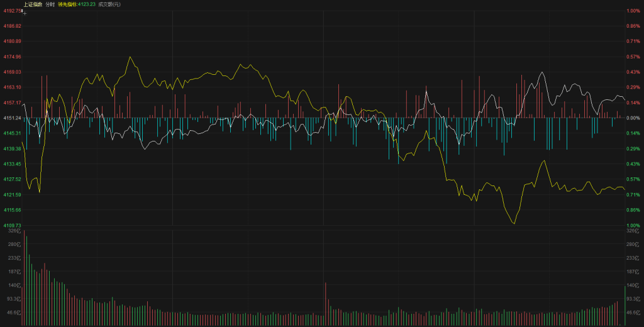Click the left 46.6亿 volume axis label
Screen dimensions: 644x327
point(14,312)
